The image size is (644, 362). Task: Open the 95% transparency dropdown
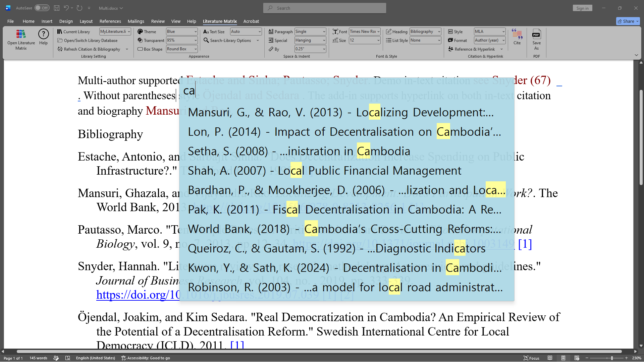(196, 40)
